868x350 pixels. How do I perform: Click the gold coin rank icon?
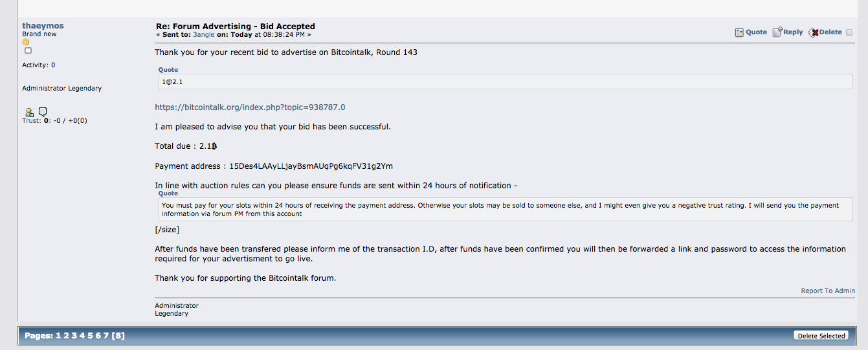coord(26,42)
